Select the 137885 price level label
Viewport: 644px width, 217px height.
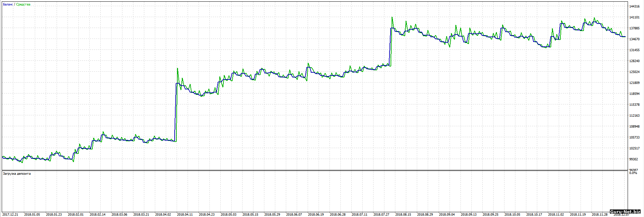click(x=634, y=28)
